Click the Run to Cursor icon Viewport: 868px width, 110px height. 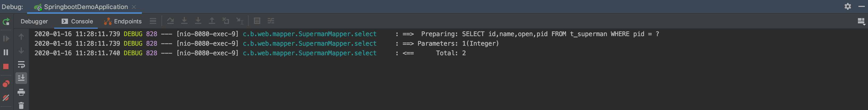pos(240,21)
